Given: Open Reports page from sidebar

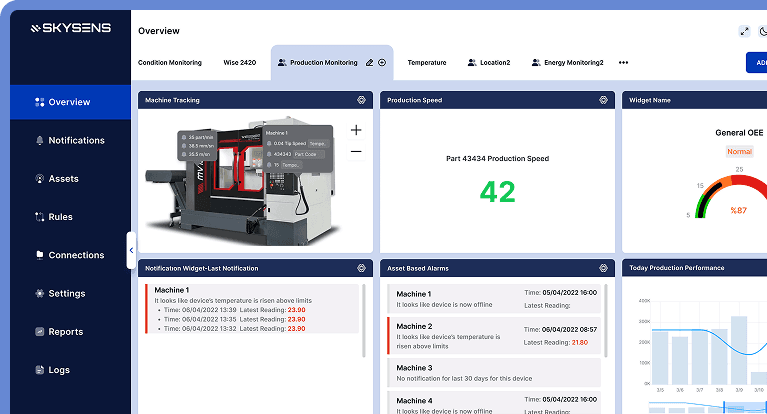Looking at the screenshot, I should pyautogui.click(x=65, y=332).
